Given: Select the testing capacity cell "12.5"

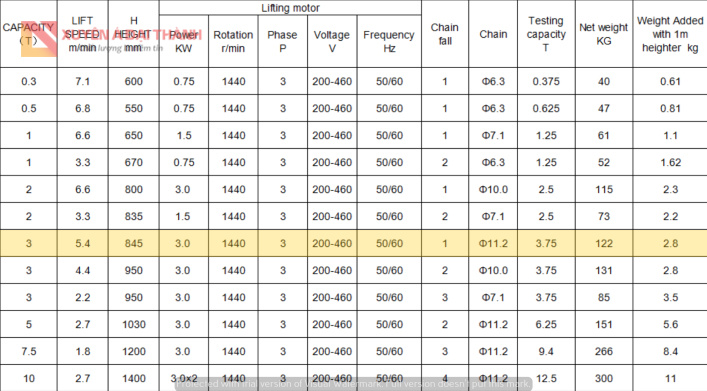Looking at the screenshot, I should coord(546,378).
